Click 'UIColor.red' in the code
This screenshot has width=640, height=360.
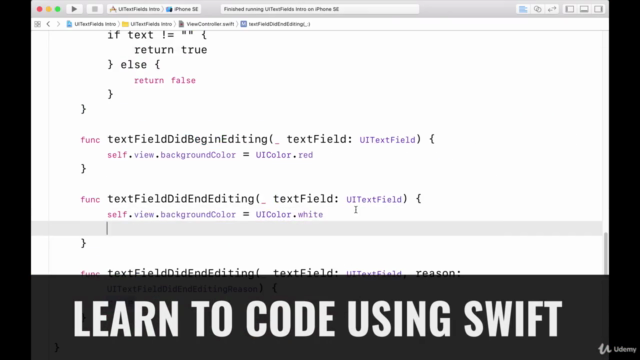(284, 155)
